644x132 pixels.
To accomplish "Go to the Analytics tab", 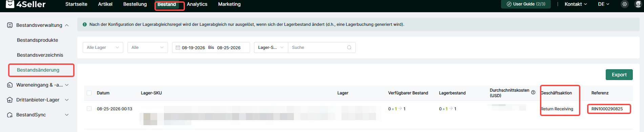I will (x=197, y=4).
